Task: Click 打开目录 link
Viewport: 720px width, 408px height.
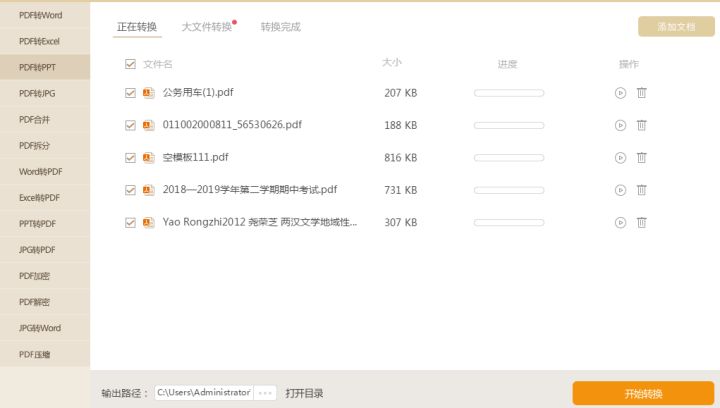Action: click(304, 393)
